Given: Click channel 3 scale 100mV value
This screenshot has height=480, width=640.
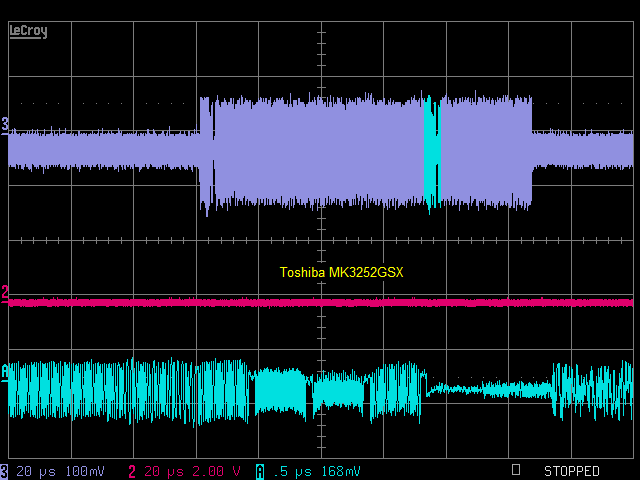Looking at the screenshot, I should click(85, 471).
